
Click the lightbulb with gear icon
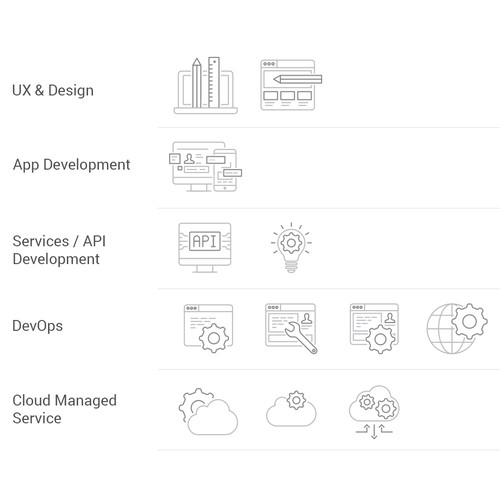point(291,248)
